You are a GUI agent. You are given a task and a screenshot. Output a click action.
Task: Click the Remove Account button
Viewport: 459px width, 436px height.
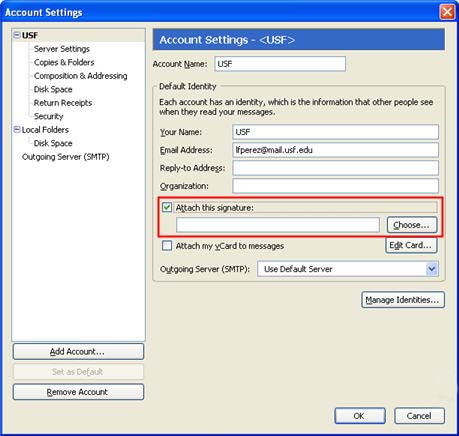point(78,392)
